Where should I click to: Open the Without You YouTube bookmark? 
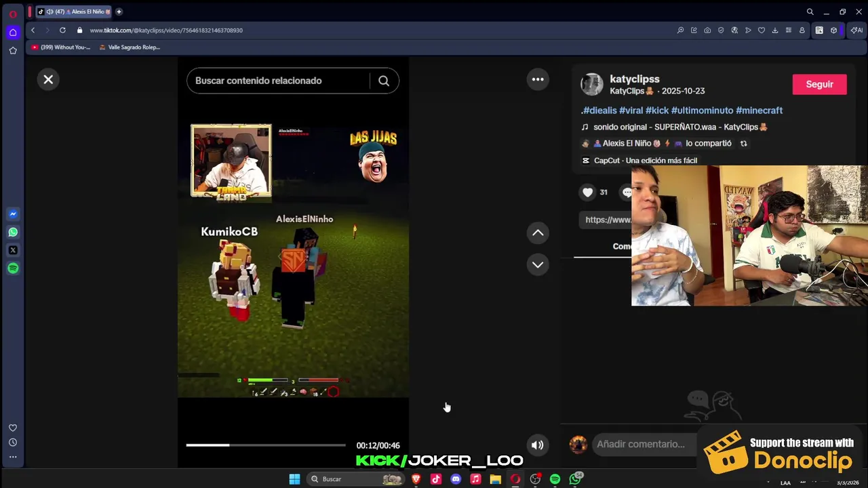pyautogui.click(x=61, y=47)
